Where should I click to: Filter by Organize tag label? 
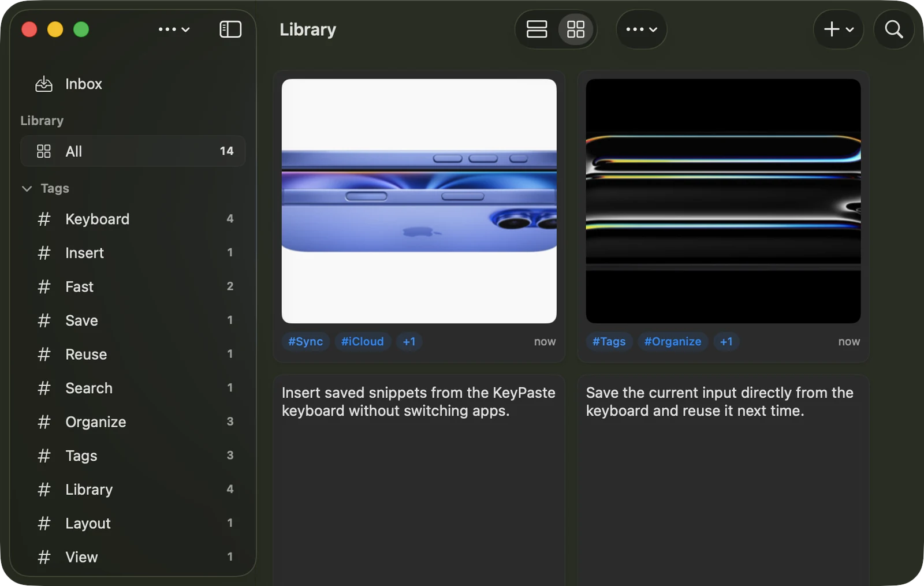coord(96,422)
